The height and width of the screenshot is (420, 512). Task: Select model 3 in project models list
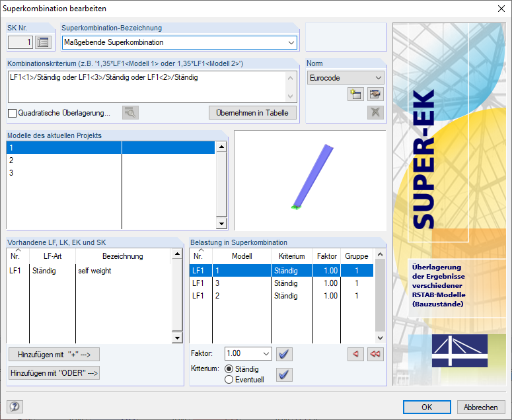tap(111, 172)
